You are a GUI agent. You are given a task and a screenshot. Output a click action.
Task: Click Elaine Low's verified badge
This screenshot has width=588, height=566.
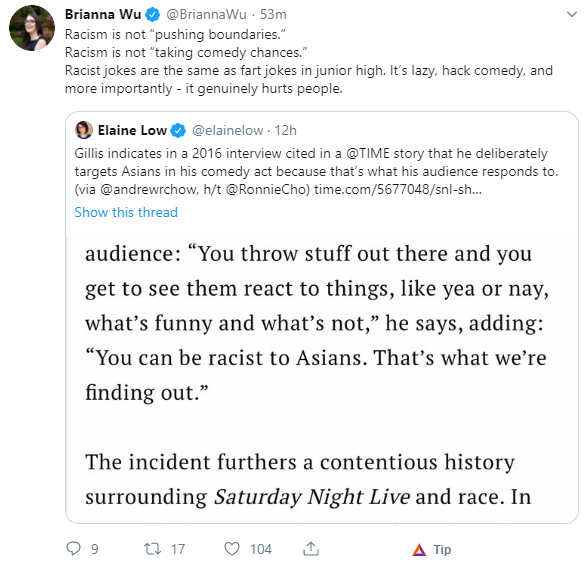[x=178, y=131]
